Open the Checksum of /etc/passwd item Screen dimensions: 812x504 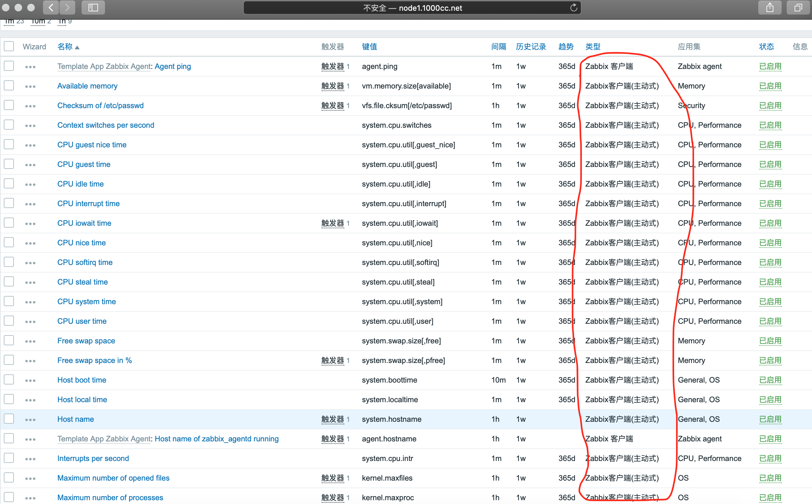point(100,106)
